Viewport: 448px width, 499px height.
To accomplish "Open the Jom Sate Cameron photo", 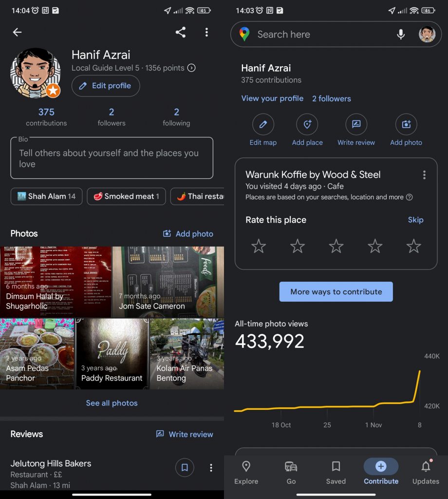I will (168, 282).
